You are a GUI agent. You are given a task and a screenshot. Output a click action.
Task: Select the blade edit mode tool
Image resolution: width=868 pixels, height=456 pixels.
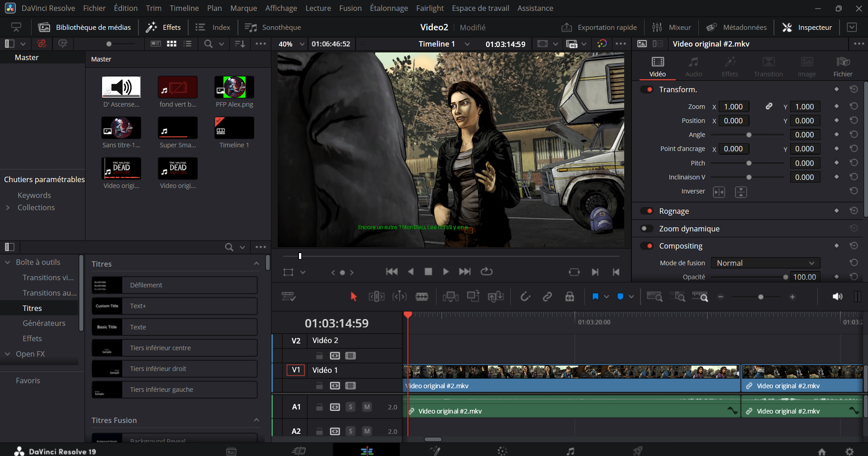click(x=422, y=297)
